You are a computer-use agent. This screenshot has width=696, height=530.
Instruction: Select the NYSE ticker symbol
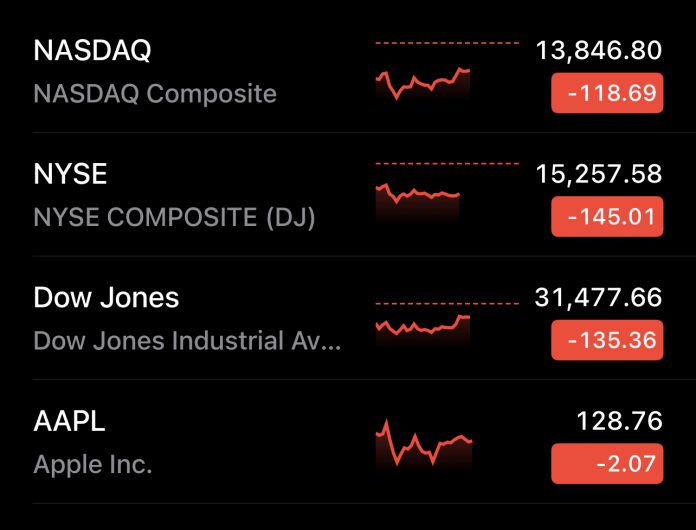[70, 174]
